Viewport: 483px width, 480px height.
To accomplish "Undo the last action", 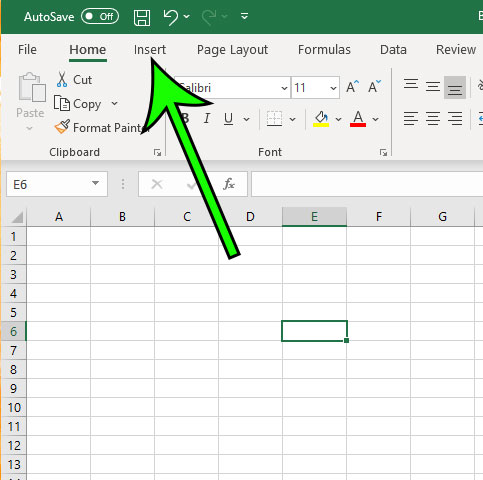I will click(x=171, y=17).
